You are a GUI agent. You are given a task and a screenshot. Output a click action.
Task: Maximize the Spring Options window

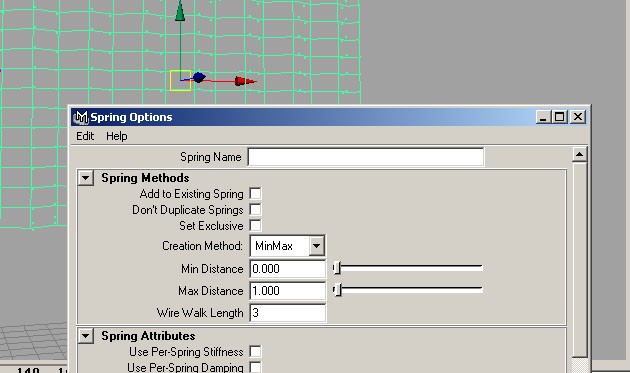(x=559, y=117)
